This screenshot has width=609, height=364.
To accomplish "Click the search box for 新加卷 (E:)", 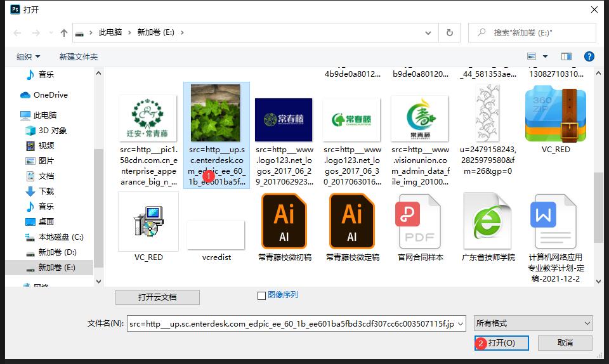I will (x=532, y=32).
